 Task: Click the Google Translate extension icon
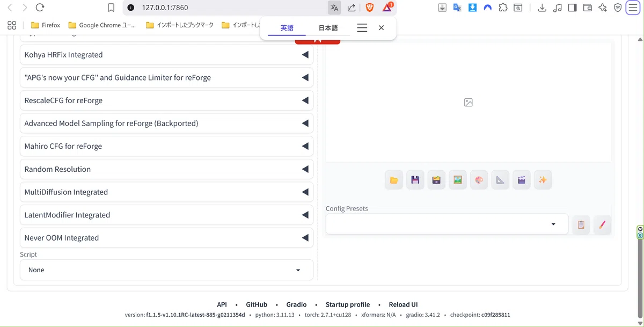(457, 8)
